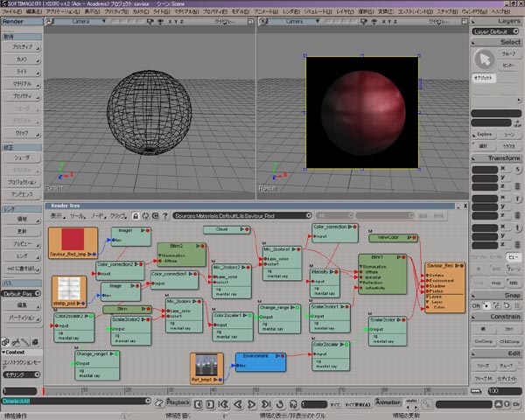Open DeselectAll command history dropdown
525x420 pixels.
tap(148, 401)
